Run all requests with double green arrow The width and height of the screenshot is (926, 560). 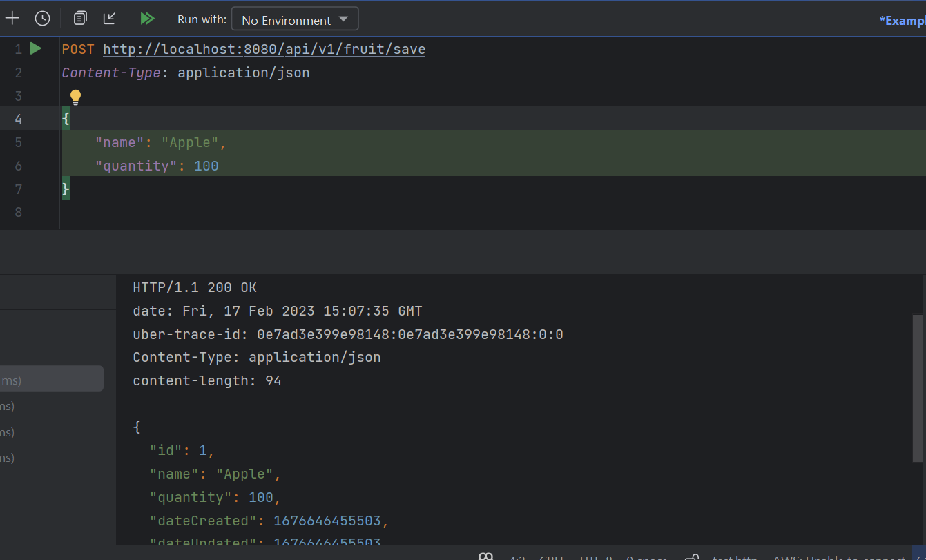pyautogui.click(x=147, y=19)
